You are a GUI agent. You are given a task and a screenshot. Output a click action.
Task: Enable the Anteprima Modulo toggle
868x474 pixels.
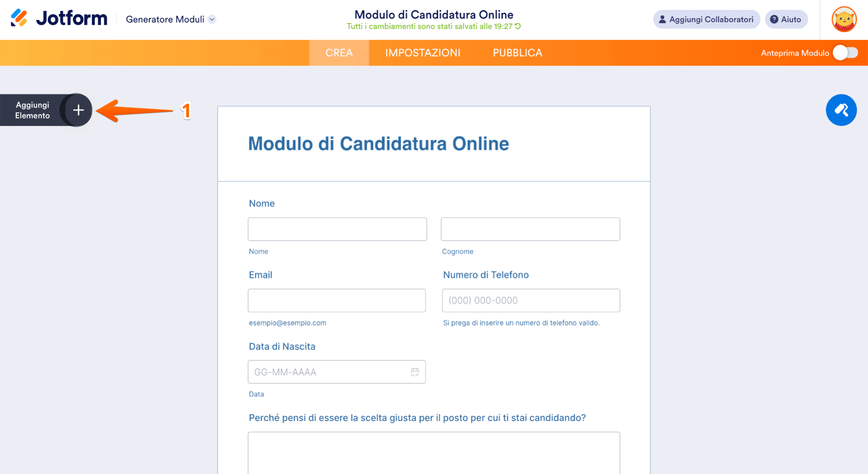point(845,53)
